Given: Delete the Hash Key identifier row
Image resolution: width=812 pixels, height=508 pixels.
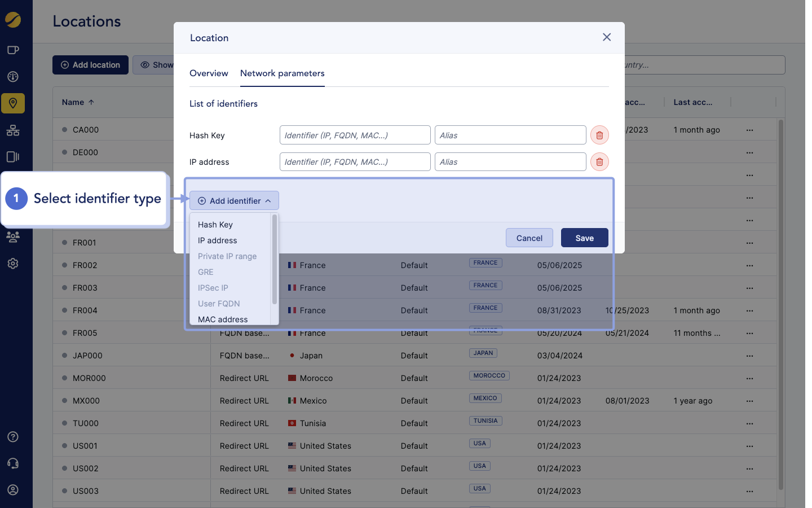Looking at the screenshot, I should [599, 135].
